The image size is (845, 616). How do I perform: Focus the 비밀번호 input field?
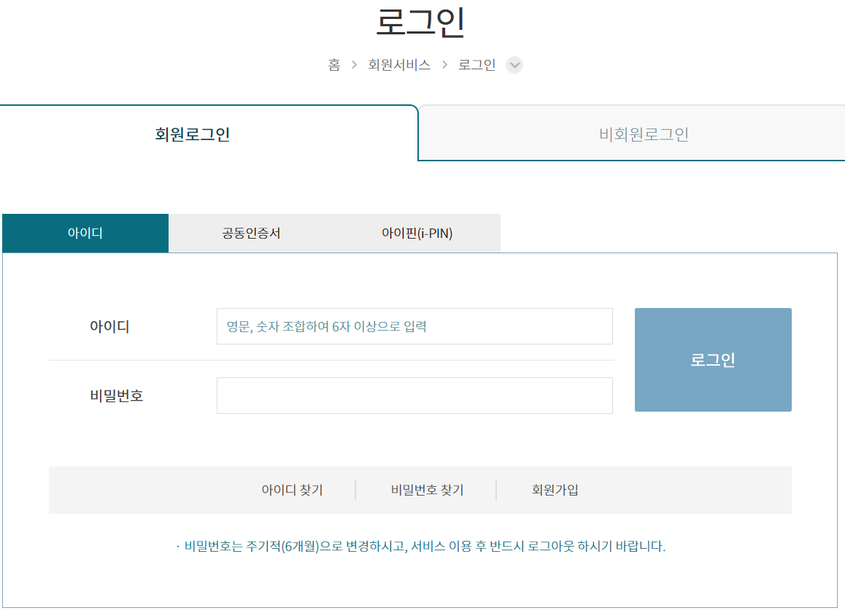tap(414, 395)
